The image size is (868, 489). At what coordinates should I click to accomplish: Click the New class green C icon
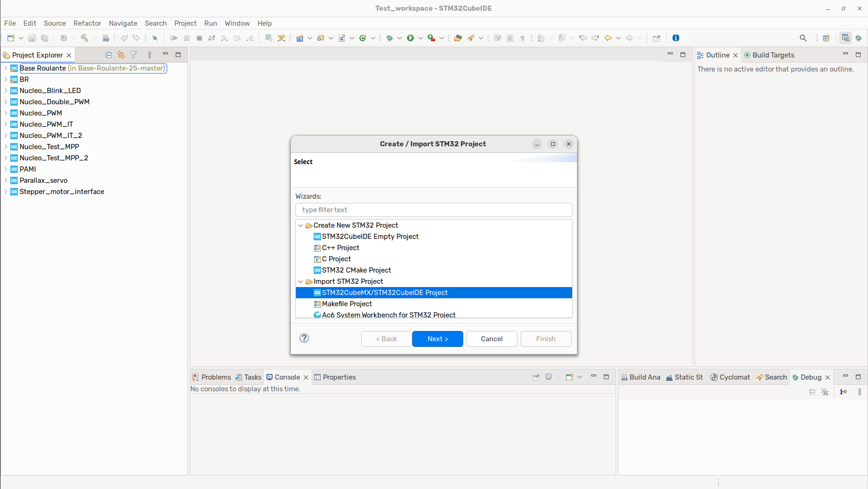(363, 38)
